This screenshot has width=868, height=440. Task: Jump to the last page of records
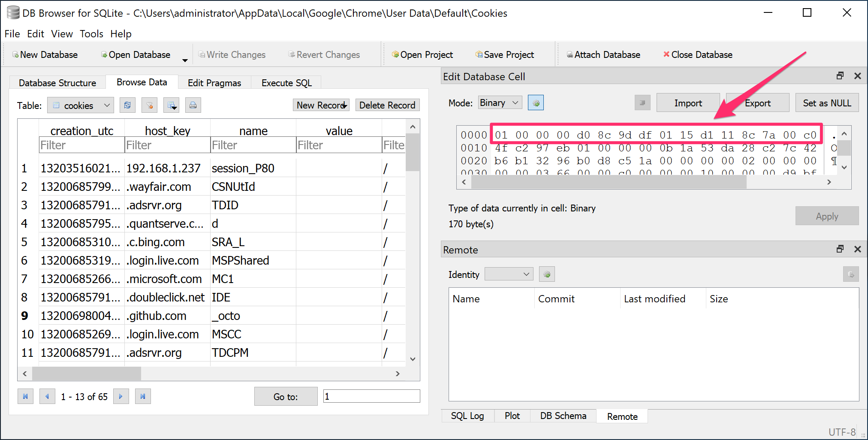coord(143,396)
